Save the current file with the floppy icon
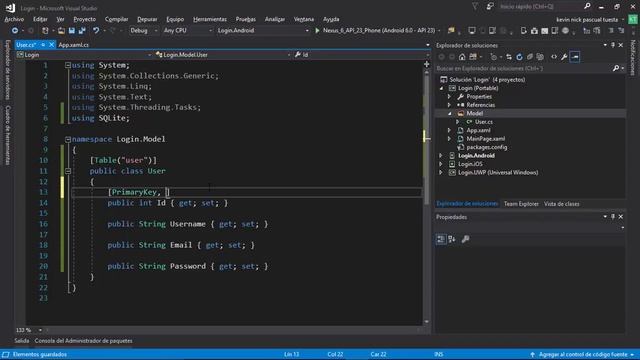Screen dimensions: 640x360 (x=72, y=31)
